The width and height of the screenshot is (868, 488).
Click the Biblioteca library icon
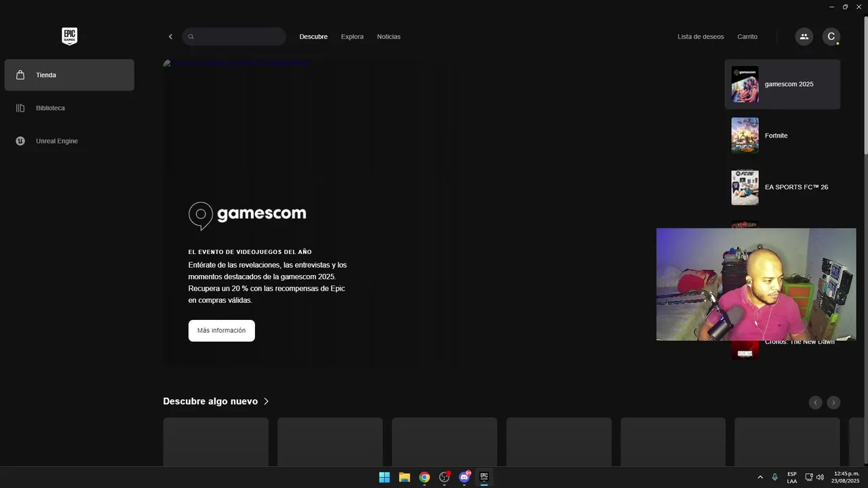(20, 108)
